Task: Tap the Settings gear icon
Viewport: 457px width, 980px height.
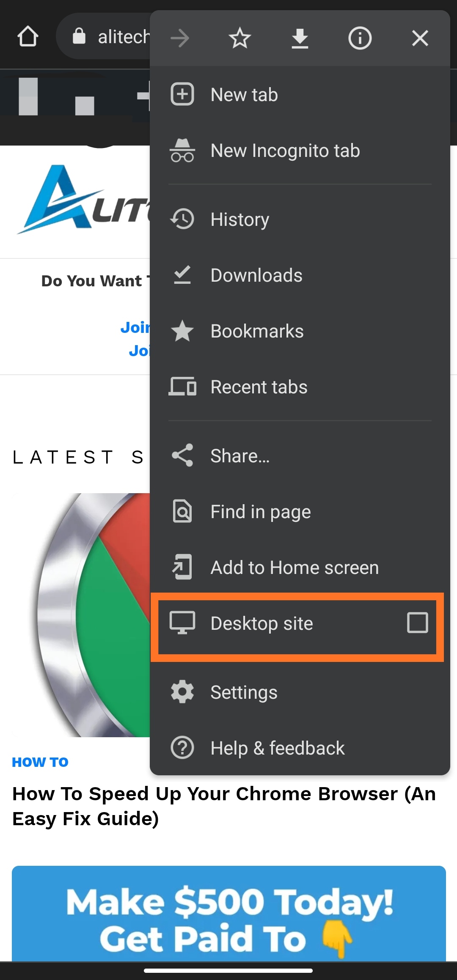Action: (182, 692)
